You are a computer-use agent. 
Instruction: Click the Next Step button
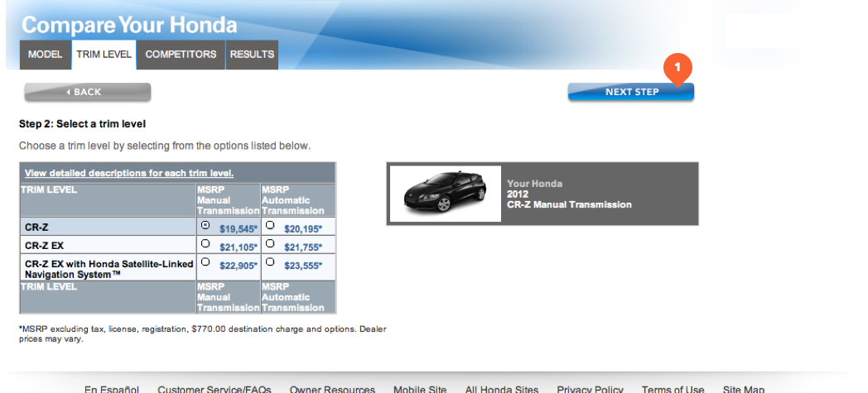(631, 92)
